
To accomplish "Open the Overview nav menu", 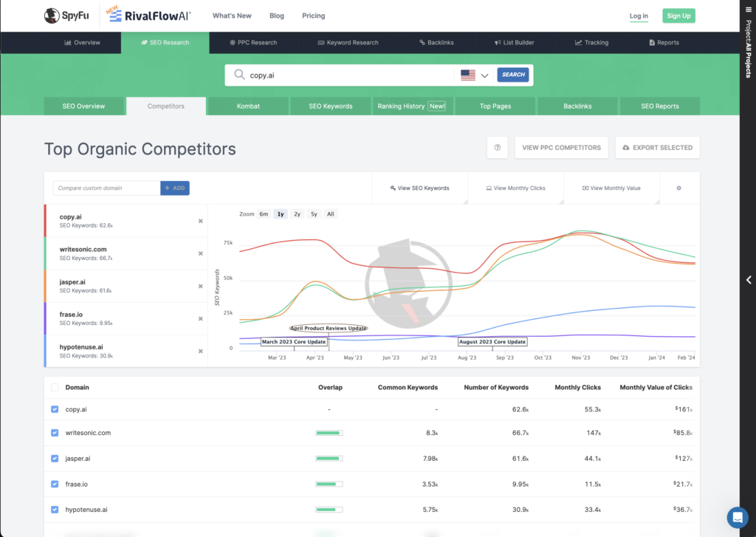I will pyautogui.click(x=82, y=42).
